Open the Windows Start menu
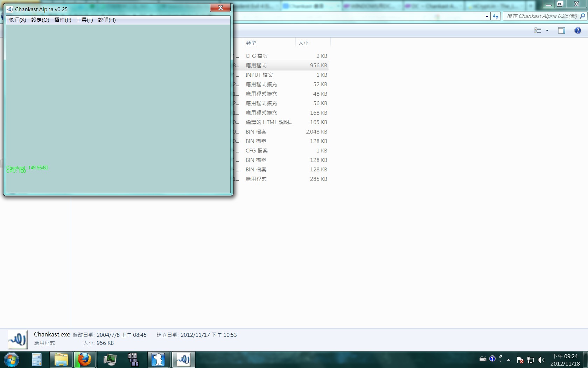 tap(11, 360)
